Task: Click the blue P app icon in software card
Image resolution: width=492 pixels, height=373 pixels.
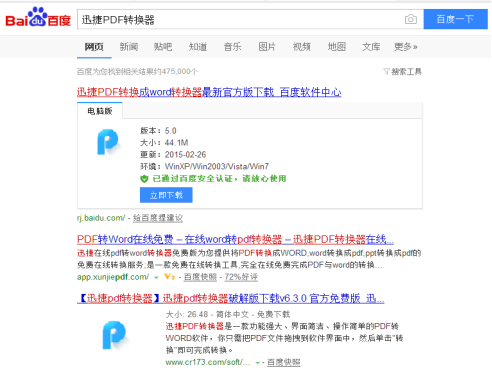Action: click(x=108, y=142)
